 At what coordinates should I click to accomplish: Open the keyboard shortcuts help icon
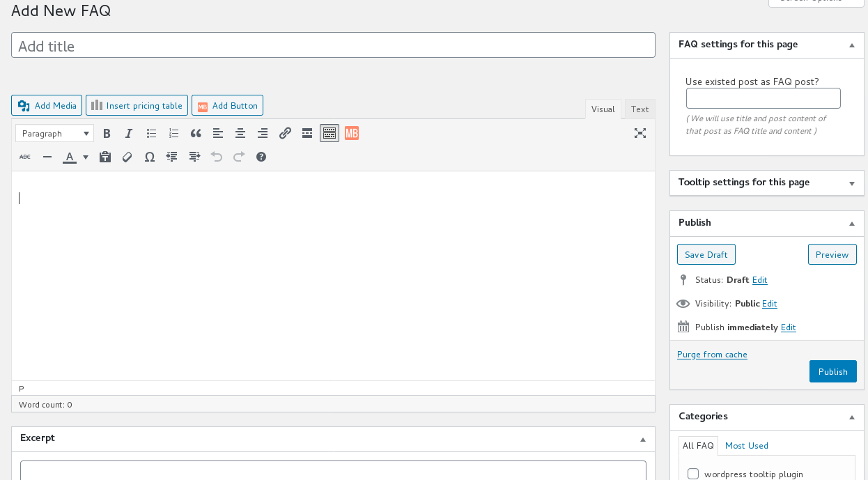[x=261, y=157]
